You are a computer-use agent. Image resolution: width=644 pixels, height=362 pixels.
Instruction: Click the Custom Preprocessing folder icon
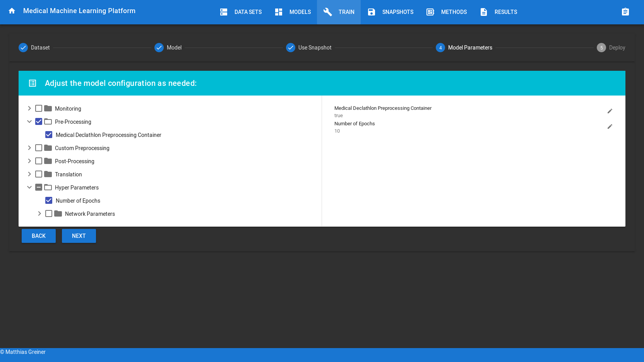48,148
